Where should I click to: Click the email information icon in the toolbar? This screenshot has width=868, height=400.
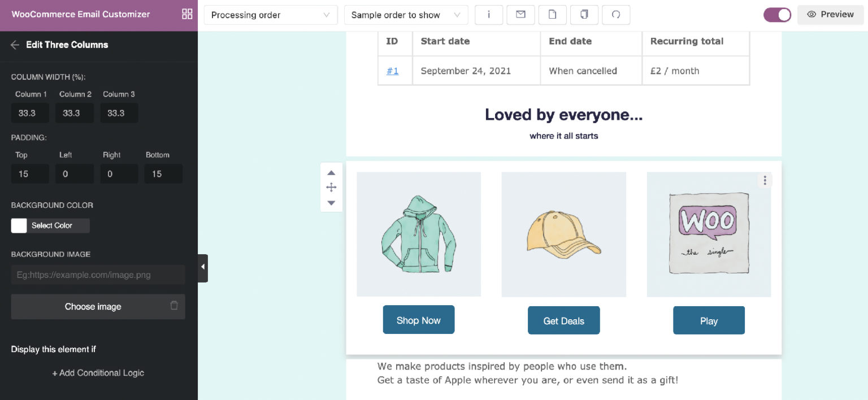[488, 15]
